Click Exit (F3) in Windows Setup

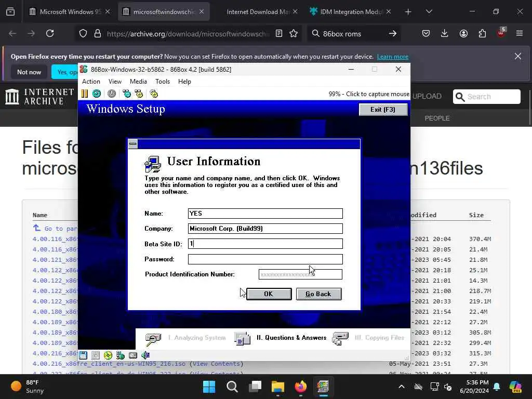[x=383, y=110]
